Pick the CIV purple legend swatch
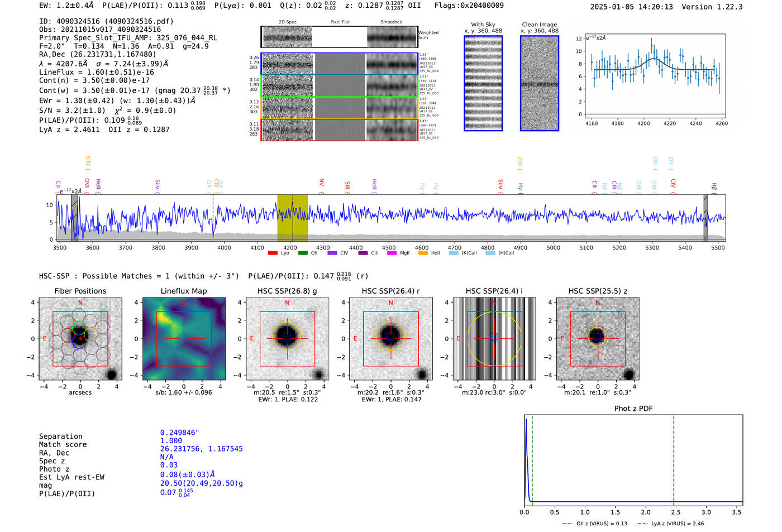This screenshot has width=782, height=532. [332, 253]
